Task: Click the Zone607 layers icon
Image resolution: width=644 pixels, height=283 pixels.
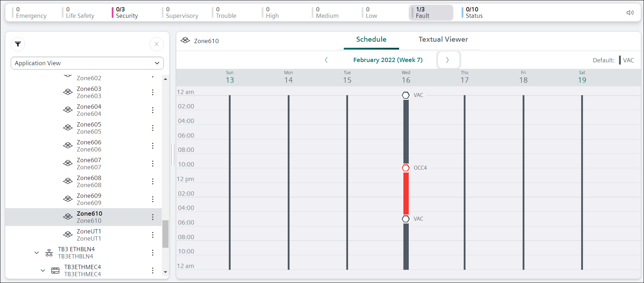Action: (x=68, y=164)
